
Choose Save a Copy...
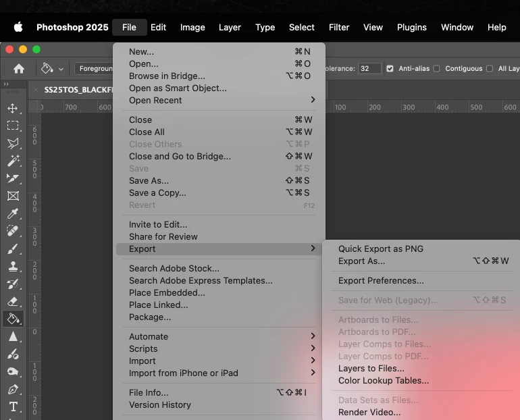click(x=219, y=193)
